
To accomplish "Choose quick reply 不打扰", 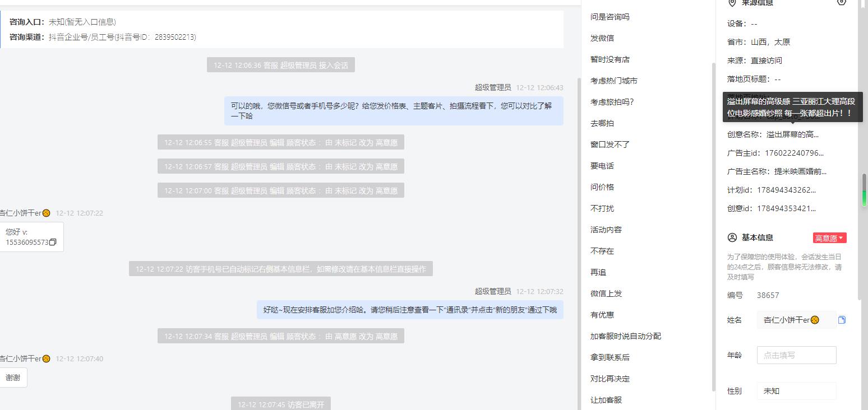I will click(x=602, y=208).
